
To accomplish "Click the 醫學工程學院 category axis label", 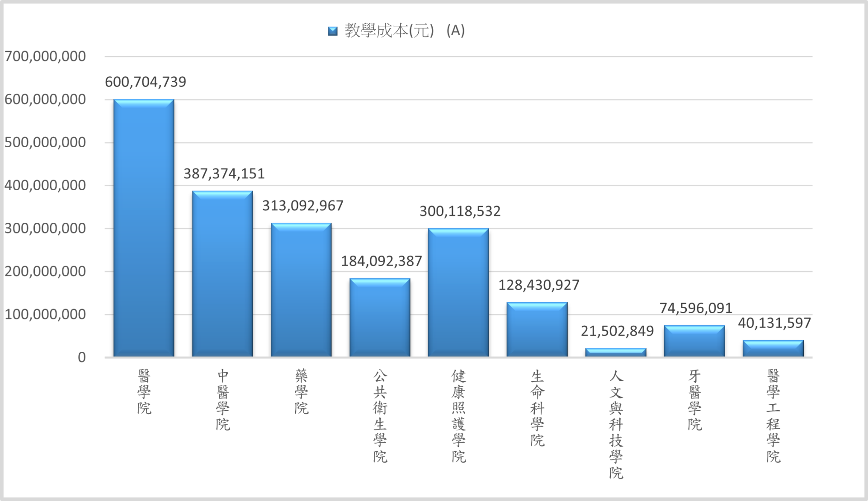I will [x=773, y=416].
